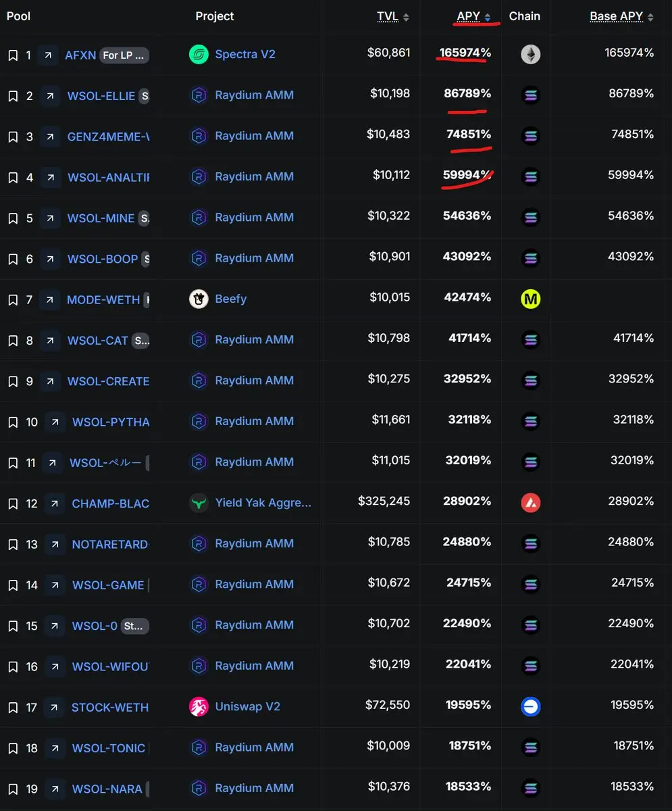Click the Spectra V2 project logo
Image resolution: width=672 pixels, height=811 pixels.
pos(199,54)
